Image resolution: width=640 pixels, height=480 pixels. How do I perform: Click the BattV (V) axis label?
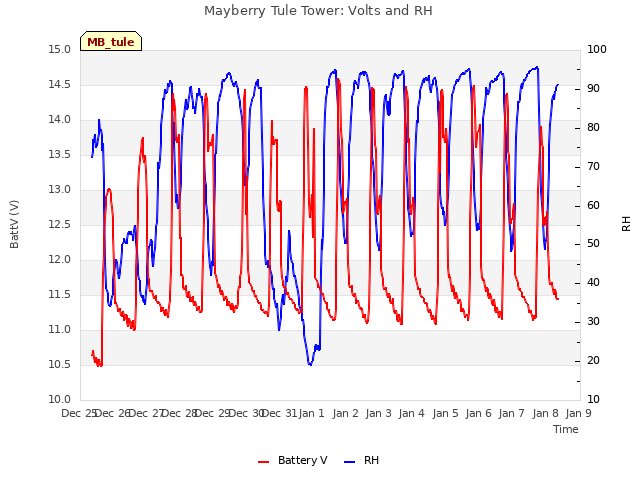point(14,224)
